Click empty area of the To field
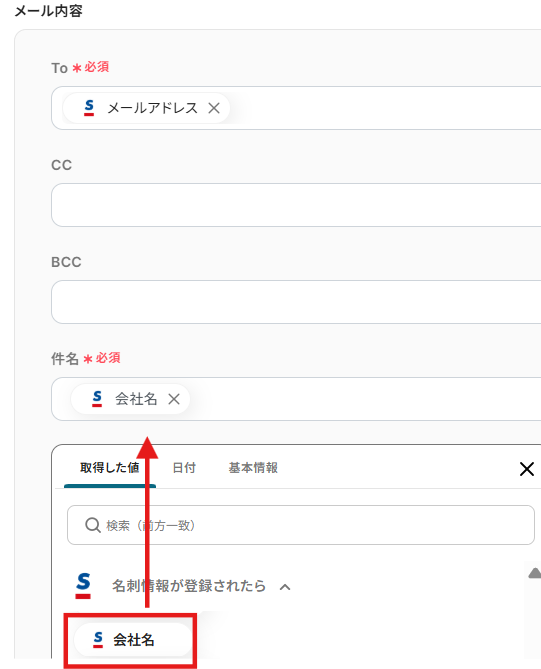This screenshot has width=541, height=669. point(384,108)
